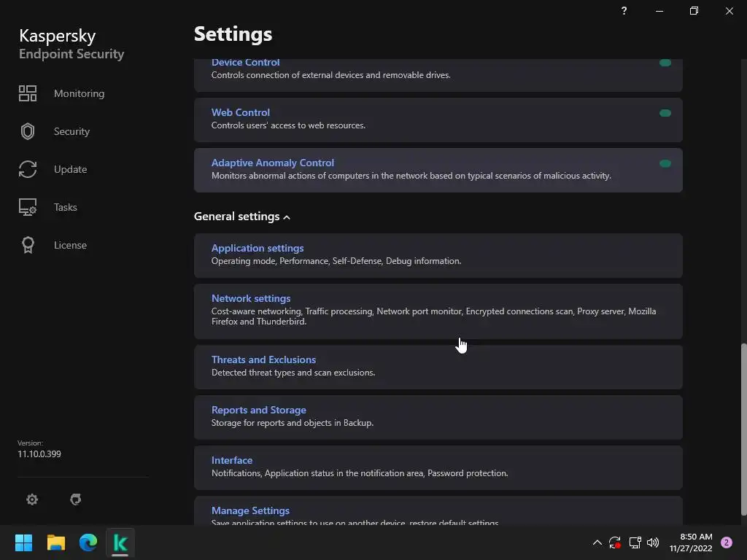Open Network settings

251,298
